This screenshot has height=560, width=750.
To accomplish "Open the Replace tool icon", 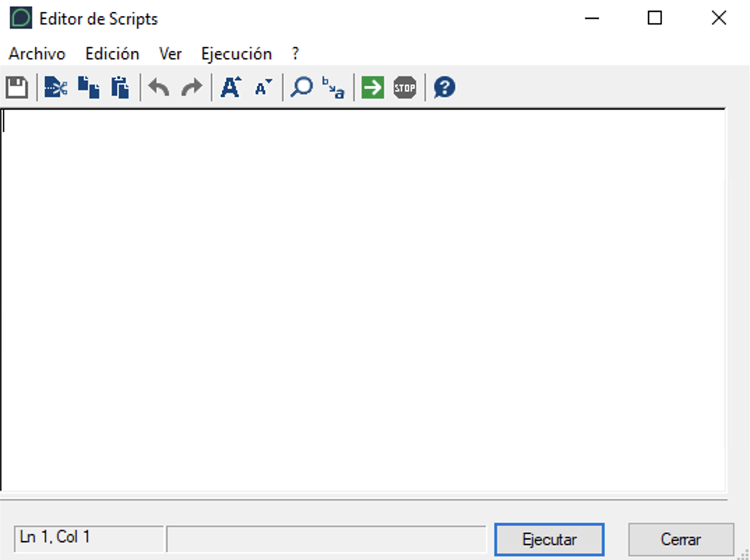I will pyautogui.click(x=333, y=87).
